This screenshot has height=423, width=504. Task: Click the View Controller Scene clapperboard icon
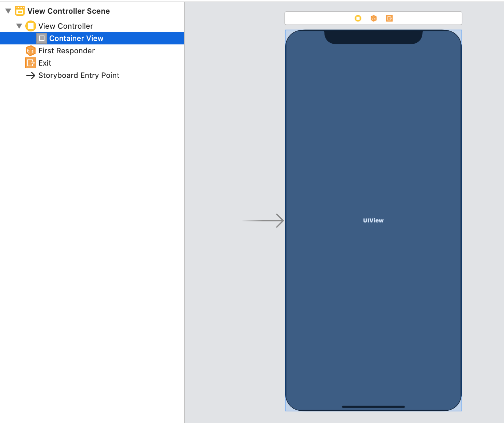coord(20,11)
